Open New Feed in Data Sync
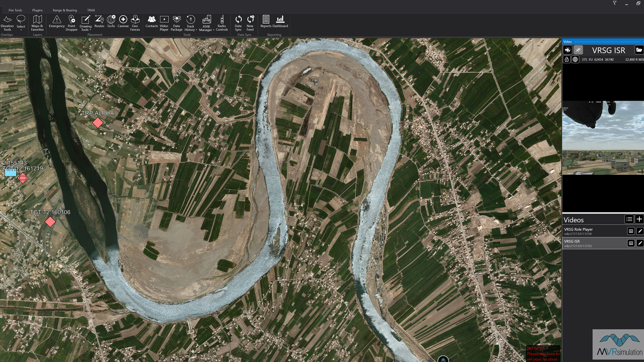The width and height of the screenshot is (644, 362). (250, 23)
